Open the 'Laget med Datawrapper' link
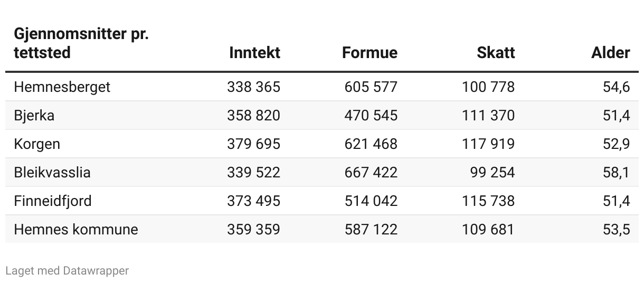Viewport: 644px width, 283px height. click(67, 271)
